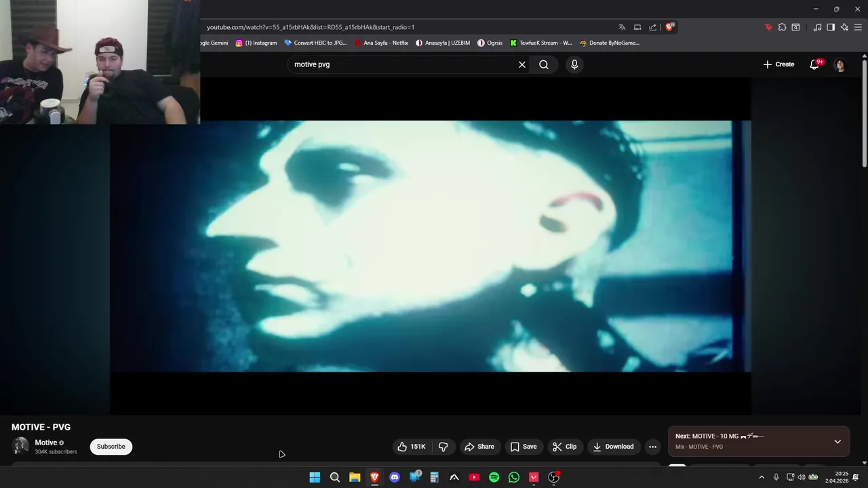This screenshot has width=868, height=488.
Task: Save the video to a playlist
Action: (x=524, y=447)
